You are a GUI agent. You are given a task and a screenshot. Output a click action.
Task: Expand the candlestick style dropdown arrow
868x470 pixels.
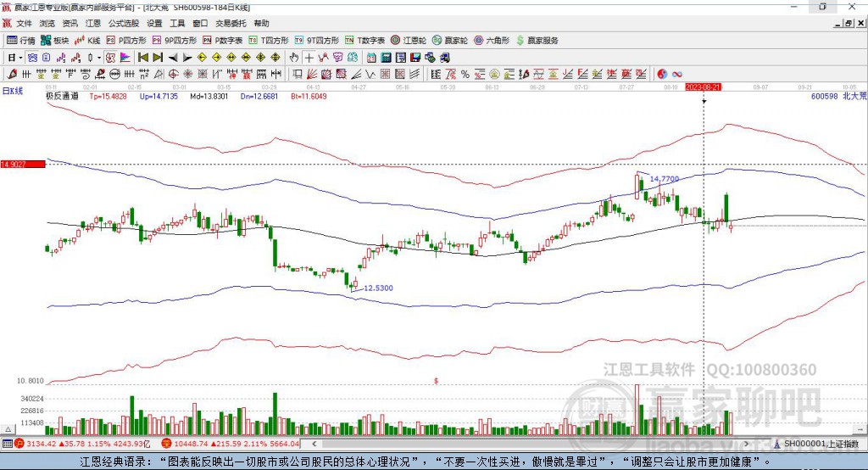pos(99,58)
